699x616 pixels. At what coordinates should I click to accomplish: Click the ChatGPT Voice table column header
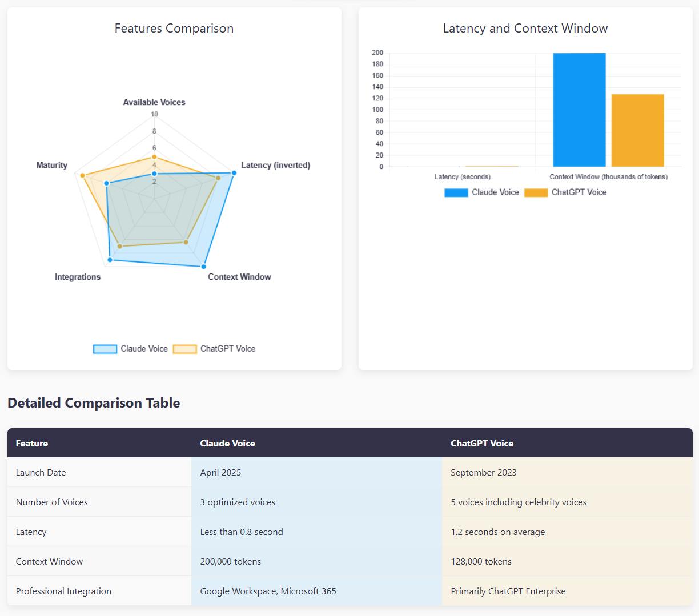point(481,443)
